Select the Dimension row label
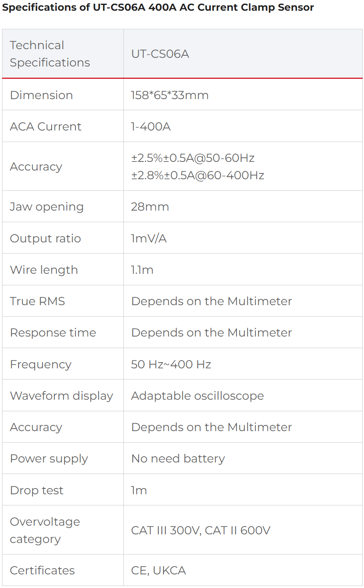Image resolution: width=364 pixels, height=588 pixels. coord(41,95)
